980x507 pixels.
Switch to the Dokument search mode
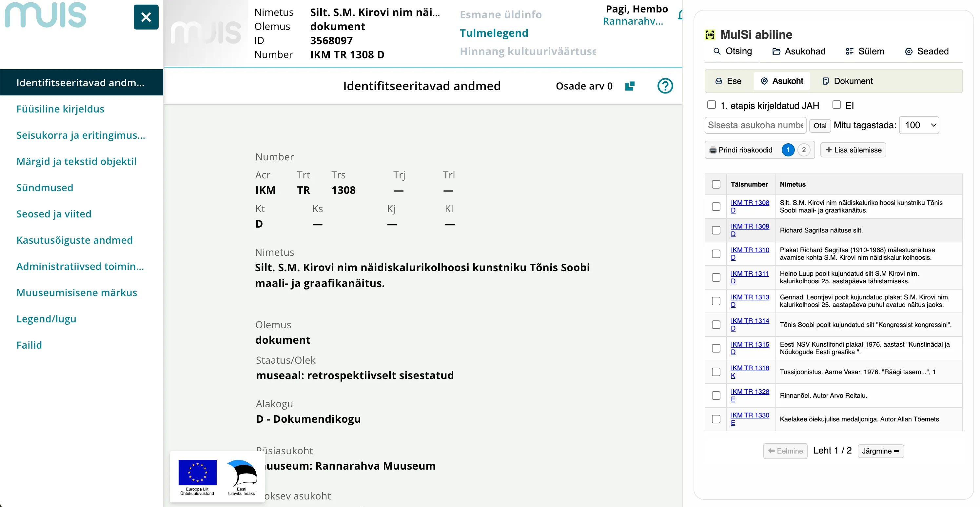click(x=848, y=81)
